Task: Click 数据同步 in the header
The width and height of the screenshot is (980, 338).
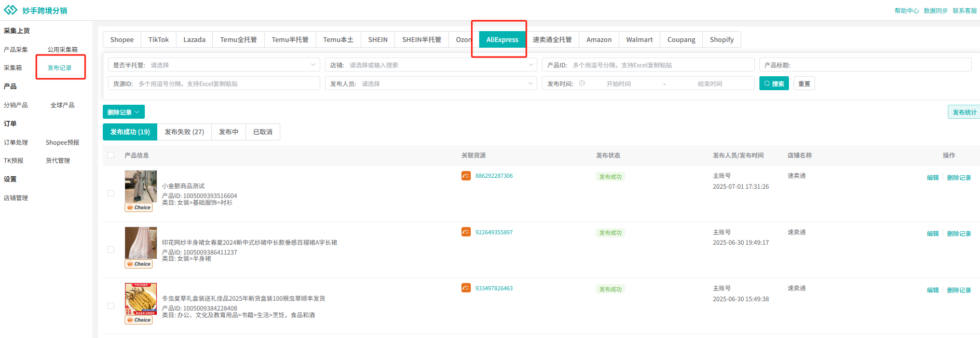Action: tap(935, 11)
